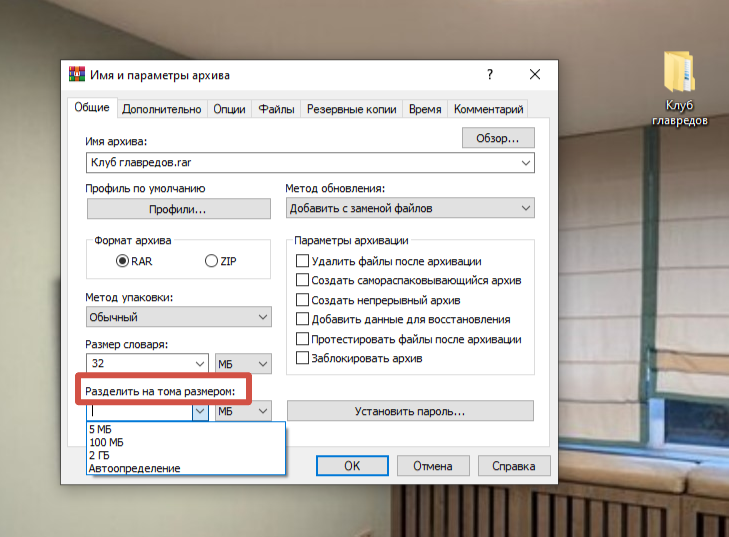729x537 pixels.
Task: Click the volume size input field
Action: coord(139,411)
